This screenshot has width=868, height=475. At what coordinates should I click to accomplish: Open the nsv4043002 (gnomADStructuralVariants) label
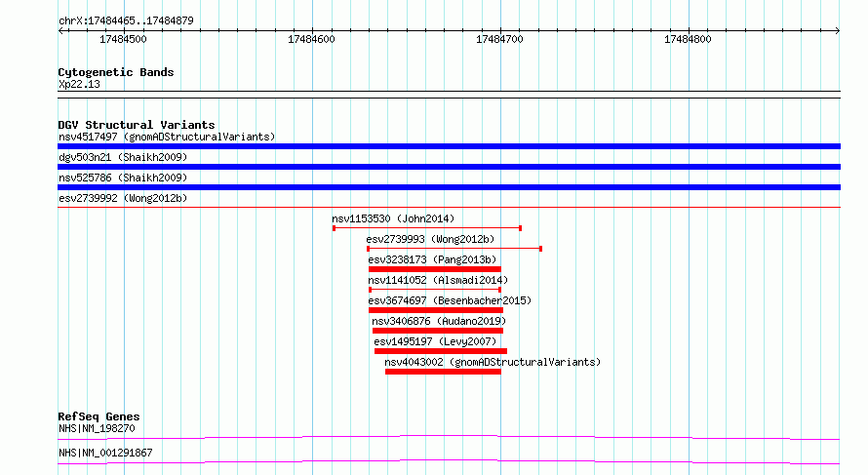click(493, 362)
